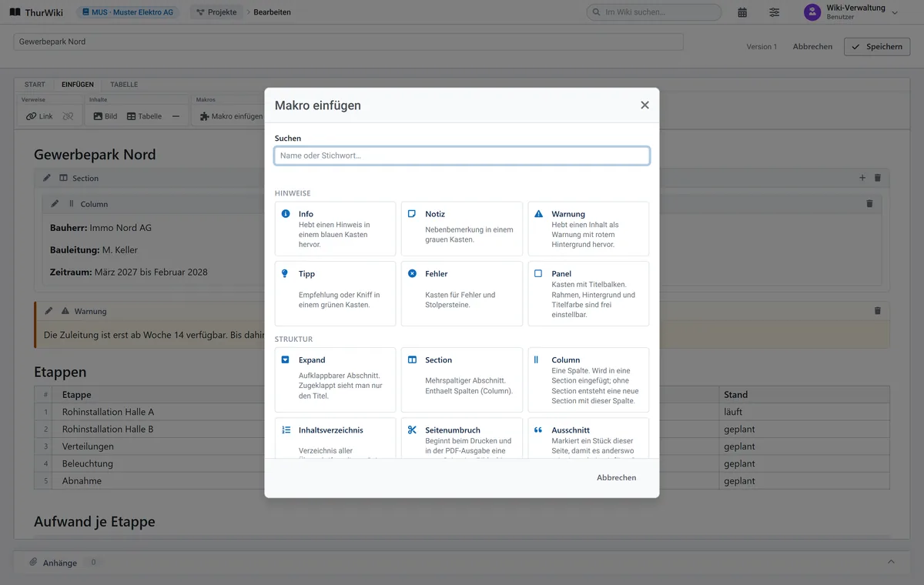Click the remove-link icon

click(x=68, y=116)
